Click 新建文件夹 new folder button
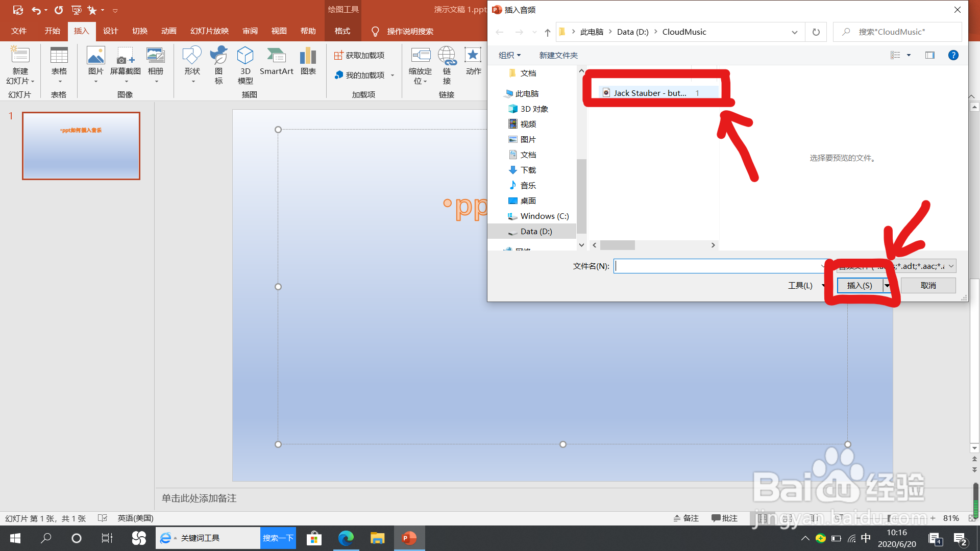Screen dimensions: 980x551 click(x=558, y=55)
